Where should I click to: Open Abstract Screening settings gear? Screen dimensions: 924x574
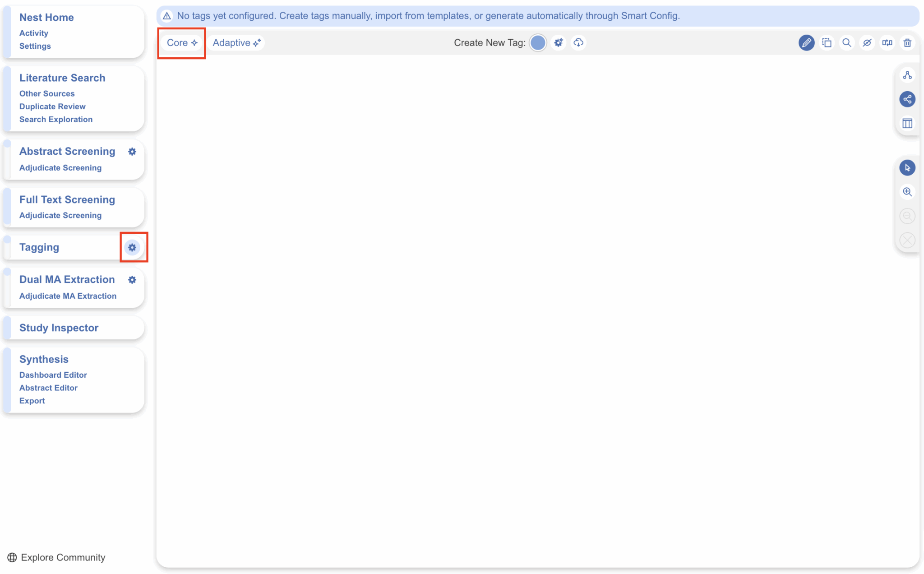(x=132, y=152)
